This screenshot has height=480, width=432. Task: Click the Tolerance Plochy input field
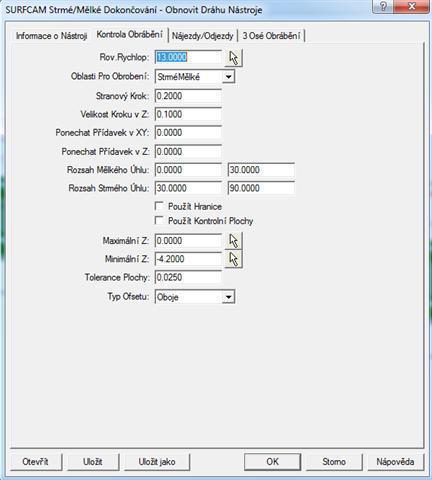pos(188,277)
